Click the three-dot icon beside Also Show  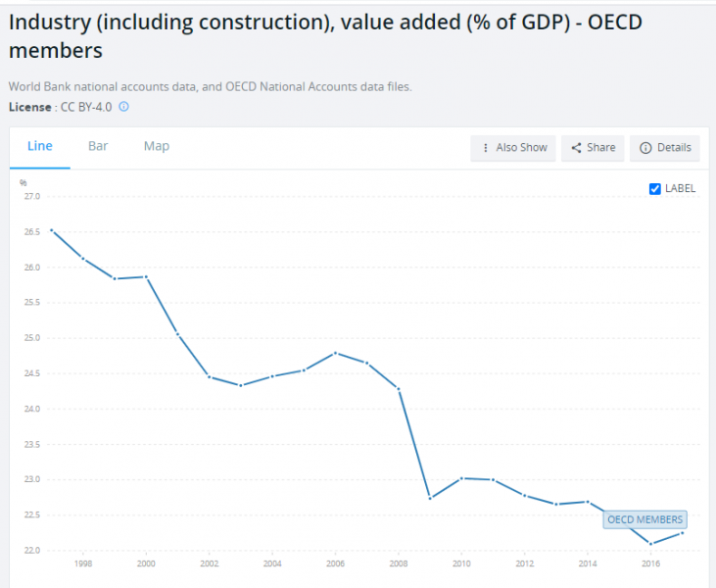coord(486,148)
